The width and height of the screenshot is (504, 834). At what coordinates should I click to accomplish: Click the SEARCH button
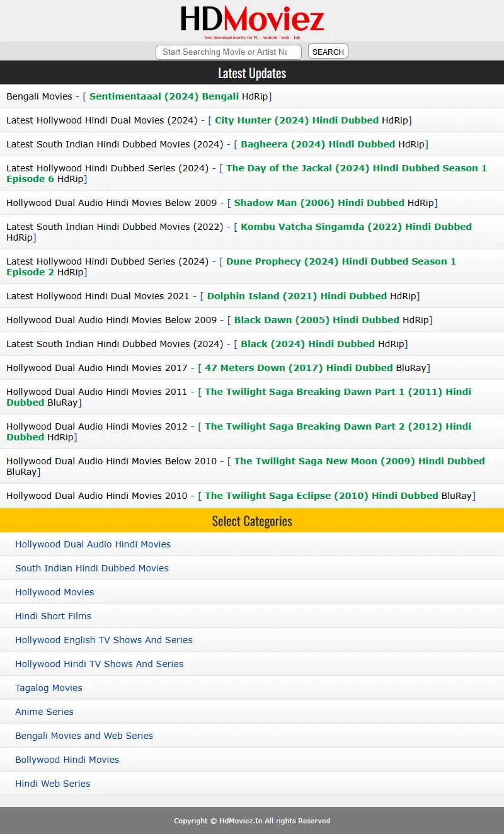point(328,52)
